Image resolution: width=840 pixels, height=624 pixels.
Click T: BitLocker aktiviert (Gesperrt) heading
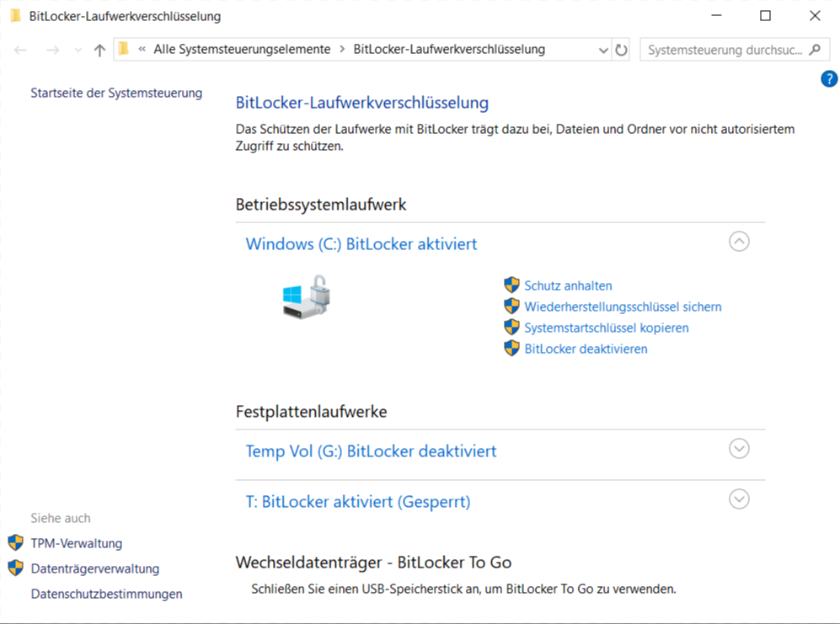click(x=358, y=502)
